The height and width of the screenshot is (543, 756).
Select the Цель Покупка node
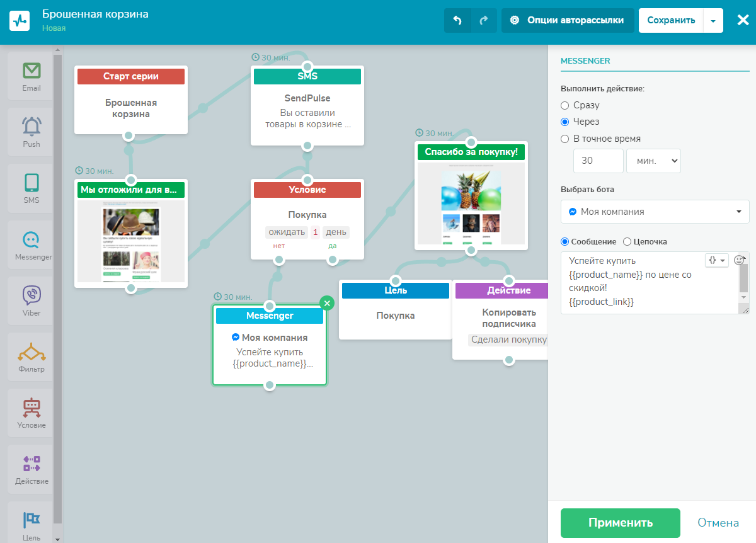(396, 310)
